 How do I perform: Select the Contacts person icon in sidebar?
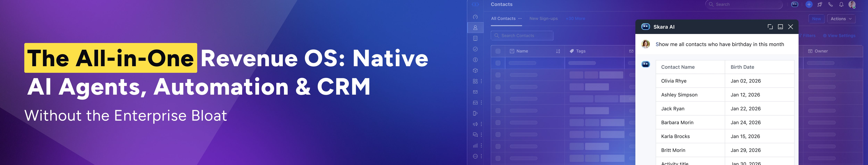click(x=475, y=28)
